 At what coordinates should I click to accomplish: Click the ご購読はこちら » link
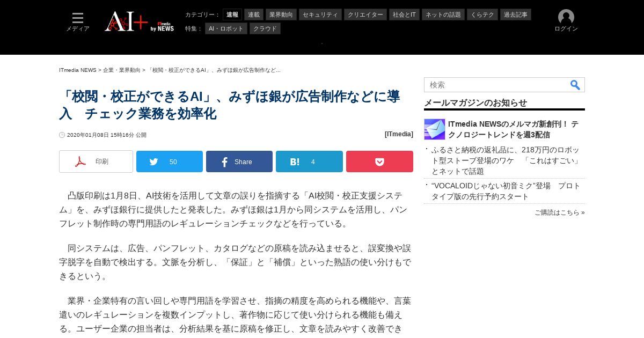tap(560, 212)
